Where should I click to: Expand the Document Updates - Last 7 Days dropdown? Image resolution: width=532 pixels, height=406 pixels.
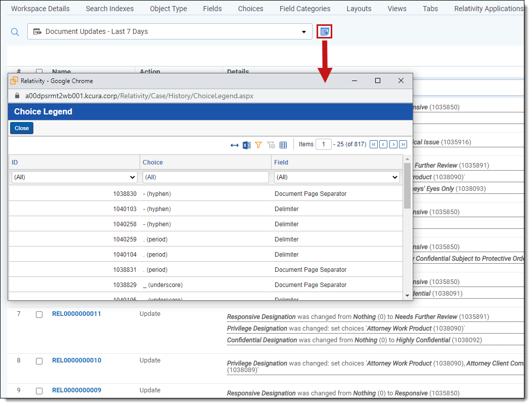(304, 32)
